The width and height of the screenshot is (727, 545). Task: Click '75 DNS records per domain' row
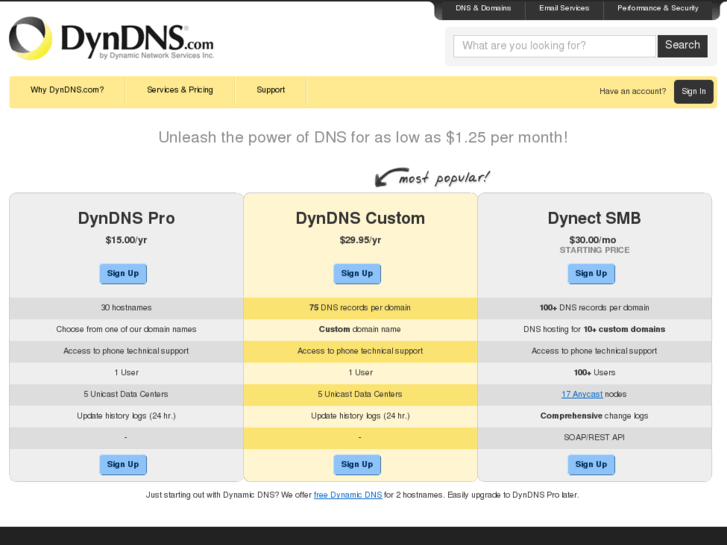360,308
